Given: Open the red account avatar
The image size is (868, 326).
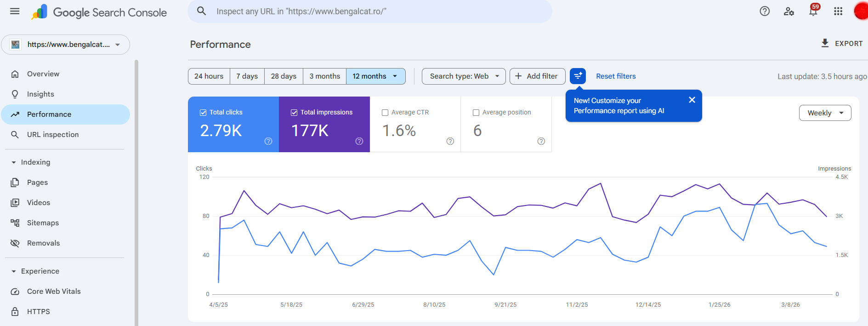Looking at the screenshot, I should [861, 11].
